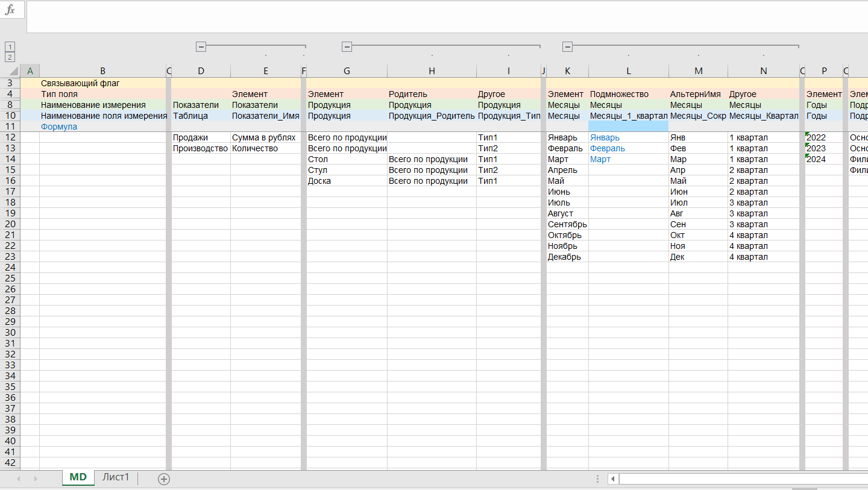The image size is (868, 490).
Task: Collapse the column group above D and E
Action: [x=201, y=46]
